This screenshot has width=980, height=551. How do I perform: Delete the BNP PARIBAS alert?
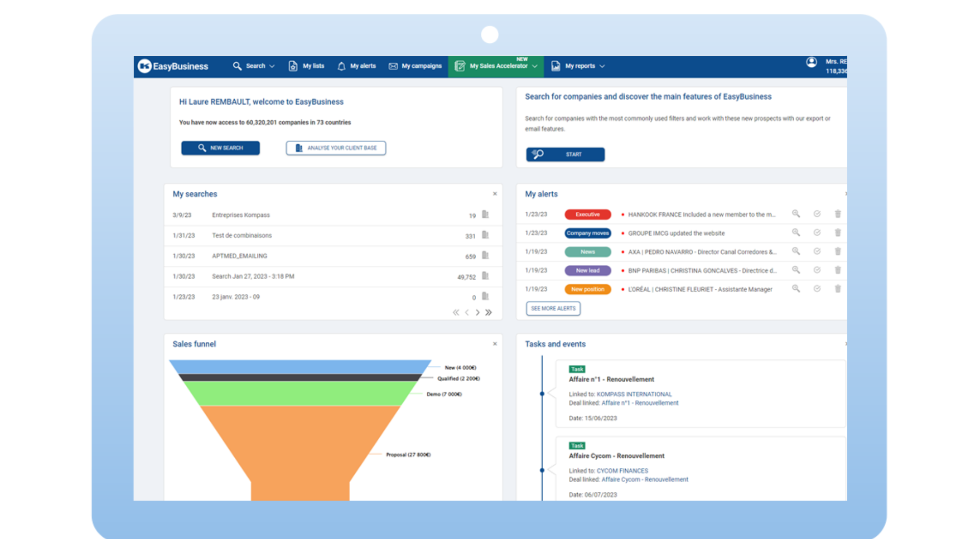coord(838,270)
